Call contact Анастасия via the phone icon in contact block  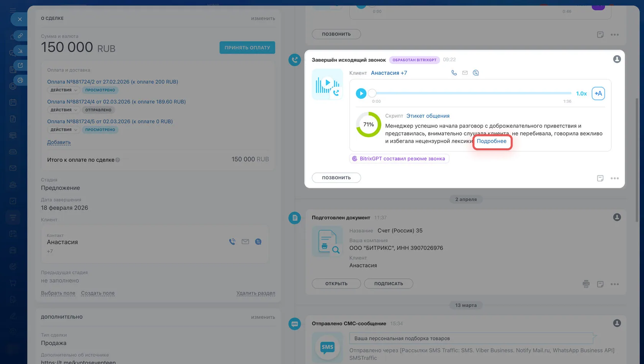tap(232, 242)
